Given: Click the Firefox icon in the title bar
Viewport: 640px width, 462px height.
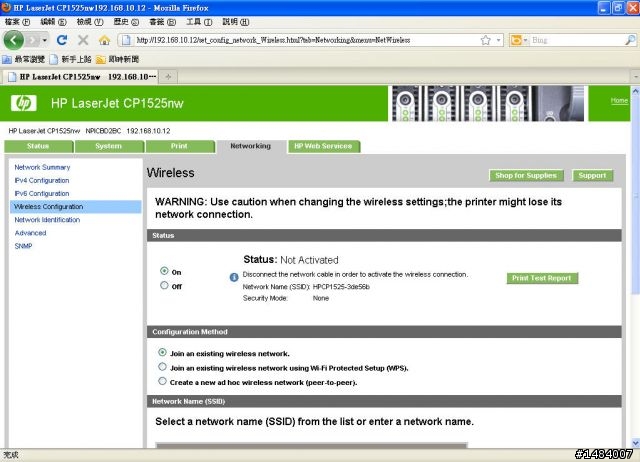Looking at the screenshot, I should [6, 7].
